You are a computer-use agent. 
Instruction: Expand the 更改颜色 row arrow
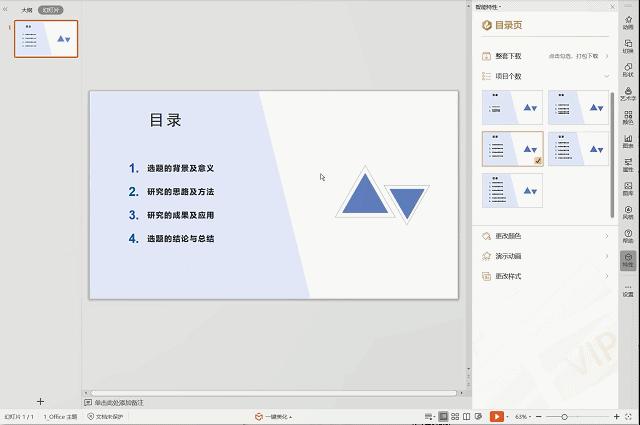pyautogui.click(x=607, y=236)
